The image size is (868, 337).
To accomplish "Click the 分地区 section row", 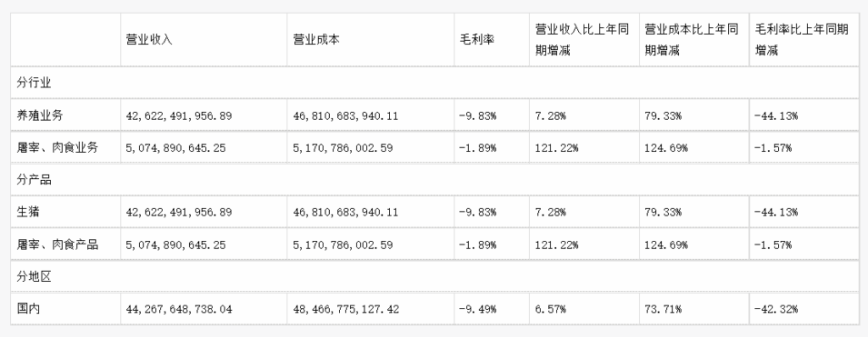I will (x=435, y=276).
